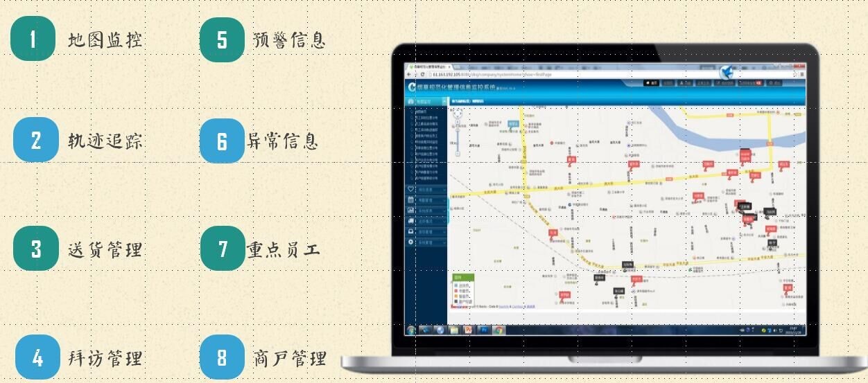The height and width of the screenshot is (383, 868).
Task: Click the numbered badge 1 for 地图监控
Action: 33,39
